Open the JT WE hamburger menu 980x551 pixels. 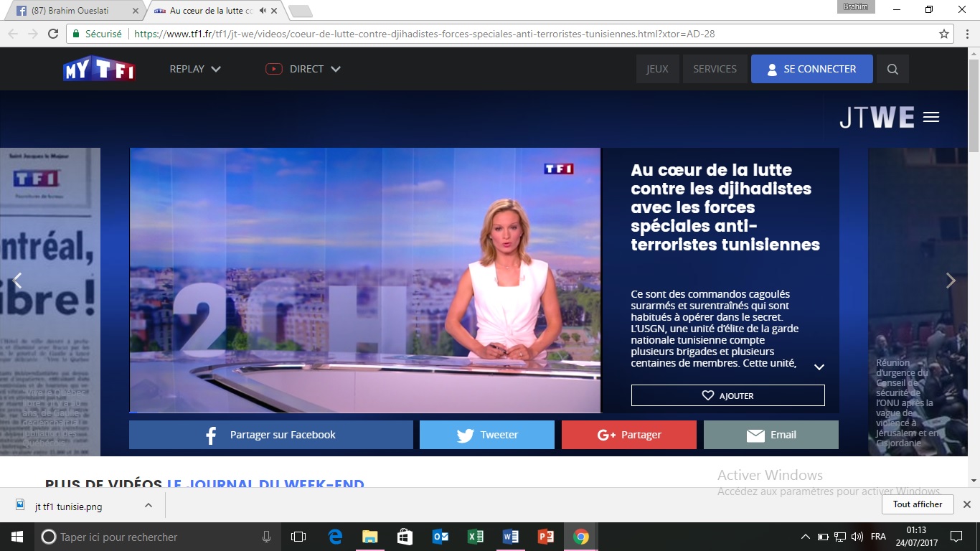[x=931, y=117]
